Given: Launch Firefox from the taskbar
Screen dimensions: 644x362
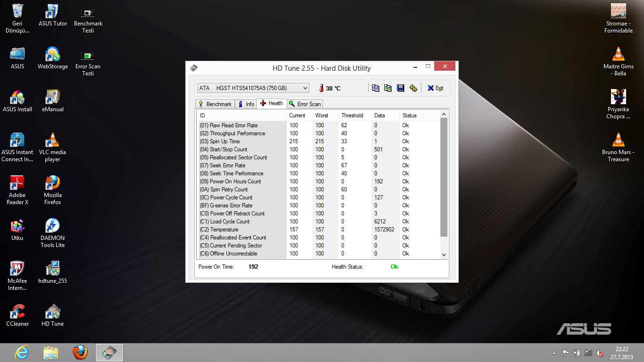Looking at the screenshot, I should (x=80, y=353).
